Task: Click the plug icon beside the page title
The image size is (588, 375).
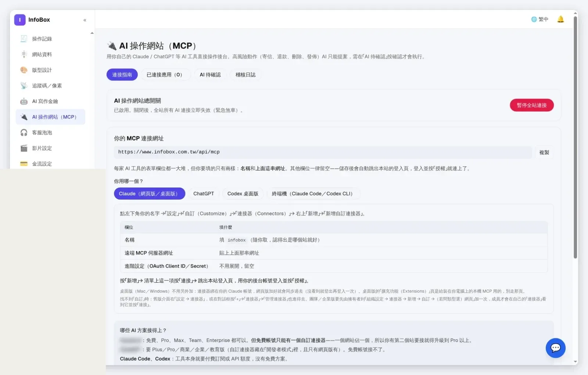Action: [x=112, y=46]
